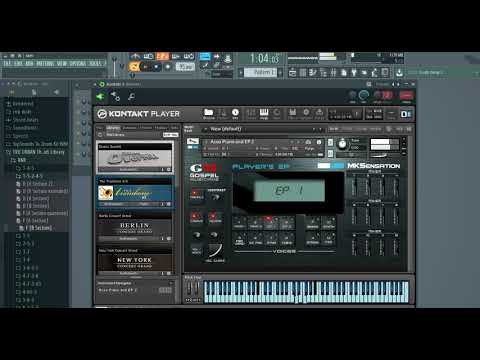Open the Kontakt Output section icon

(x=251, y=113)
